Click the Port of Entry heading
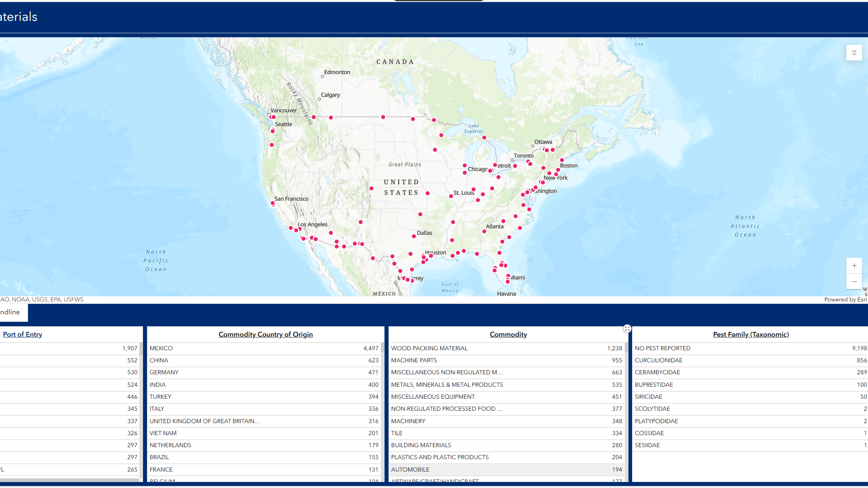868x488 pixels. tap(22, 334)
